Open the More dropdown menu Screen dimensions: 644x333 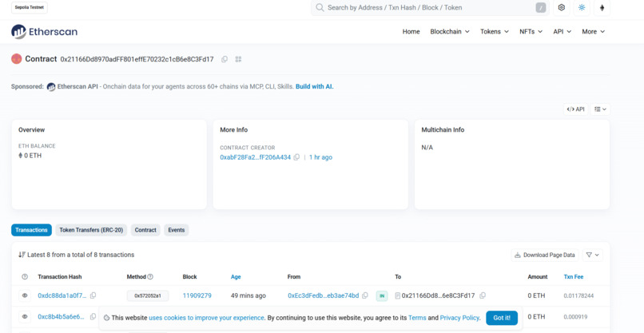tap(593, 32)
